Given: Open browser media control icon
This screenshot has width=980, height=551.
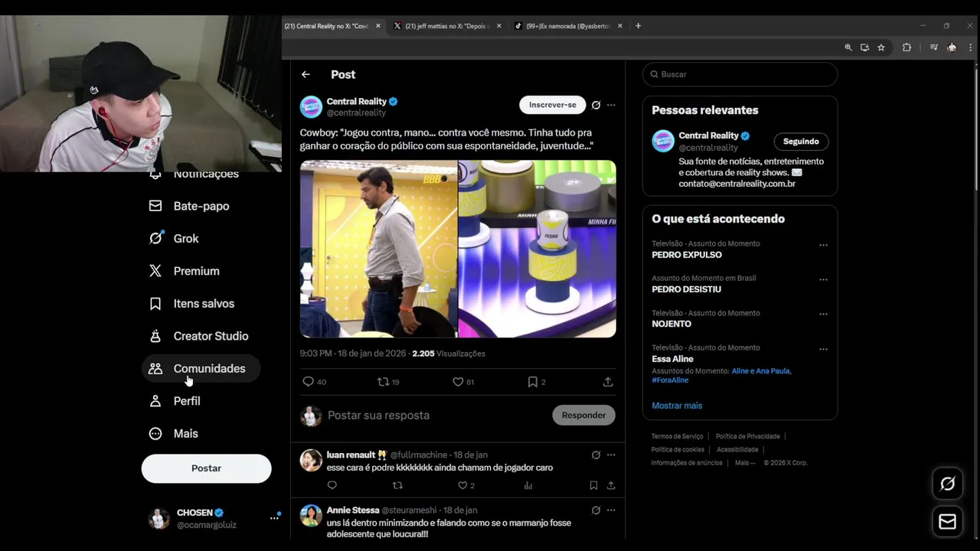Looking at the screenshot, I should [933, 47].
